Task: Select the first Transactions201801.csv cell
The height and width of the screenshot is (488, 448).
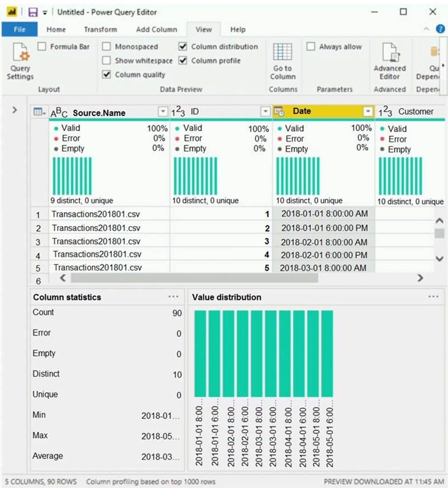Action: tap(96, 214)
